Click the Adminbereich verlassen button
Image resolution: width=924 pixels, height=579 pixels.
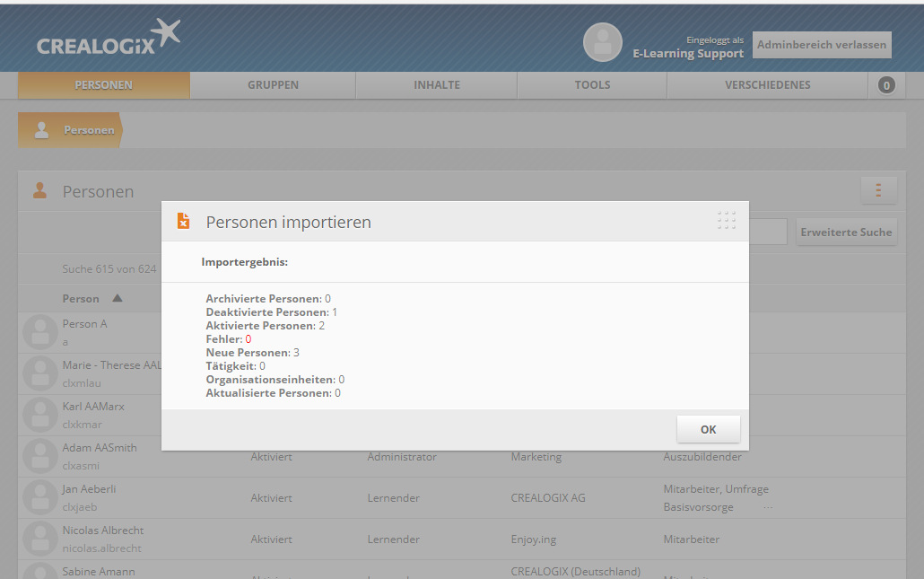click(821, 44)
